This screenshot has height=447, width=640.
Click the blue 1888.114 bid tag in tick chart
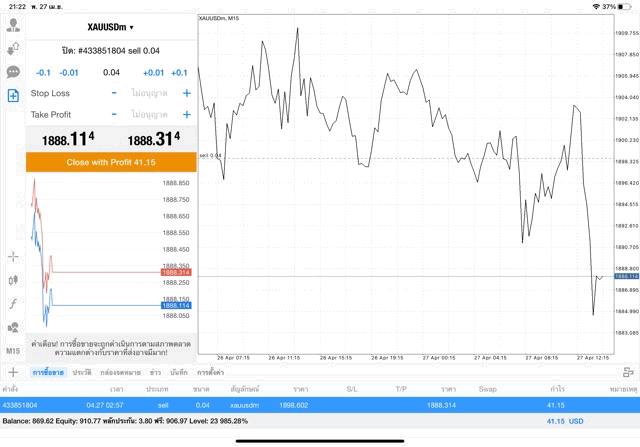point(176,305)
